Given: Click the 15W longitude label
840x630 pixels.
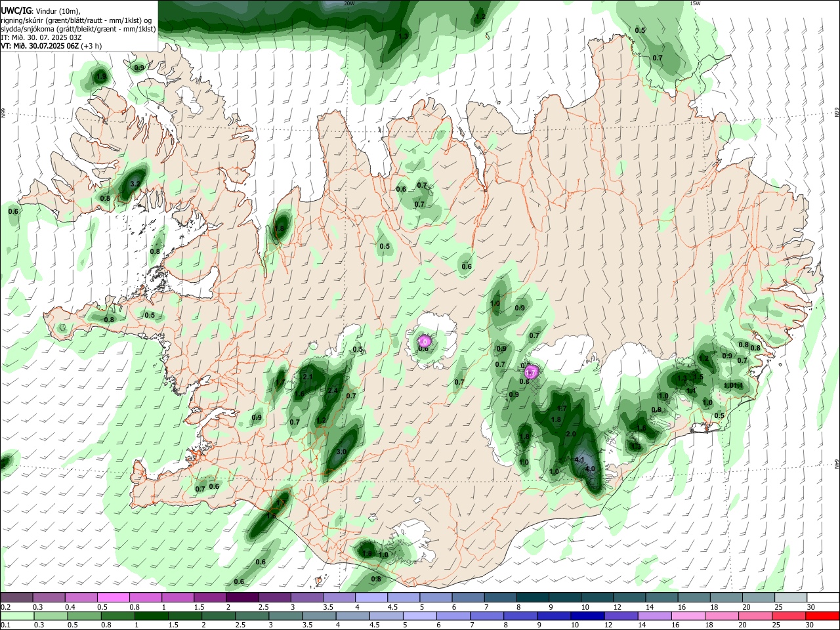Looking at the screenshot, I should coord(695,3).
